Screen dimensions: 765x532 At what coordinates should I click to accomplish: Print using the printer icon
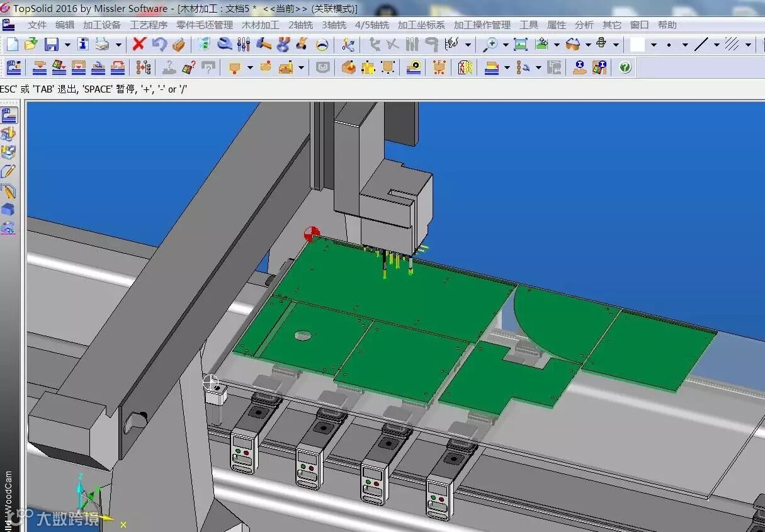pos(103,45)
